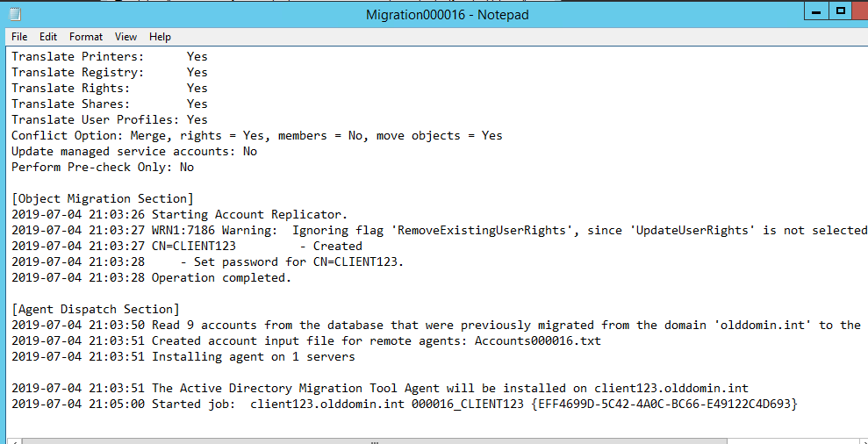The height and width of the screenshot is (444, 868).
Task: Open the View menu
Action: (x=126, y=37)
